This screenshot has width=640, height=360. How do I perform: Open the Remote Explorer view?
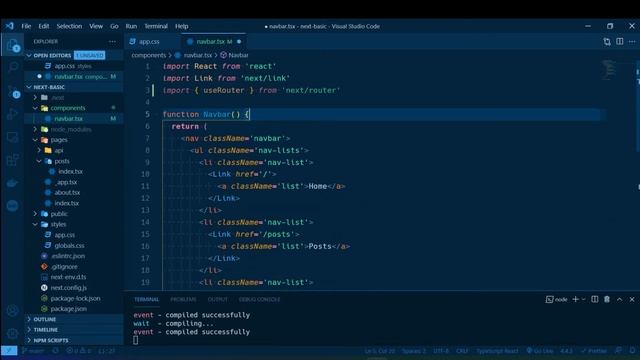click(13, 138)
